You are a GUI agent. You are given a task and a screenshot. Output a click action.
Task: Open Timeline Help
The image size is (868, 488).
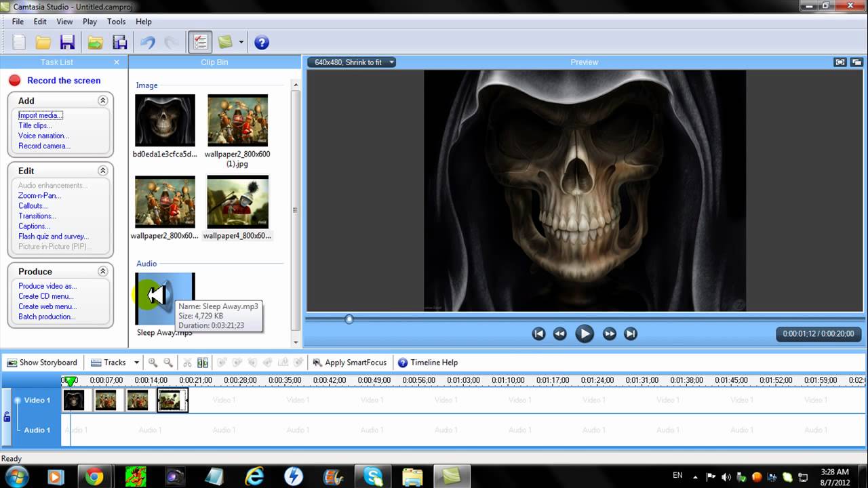[428, 363]
